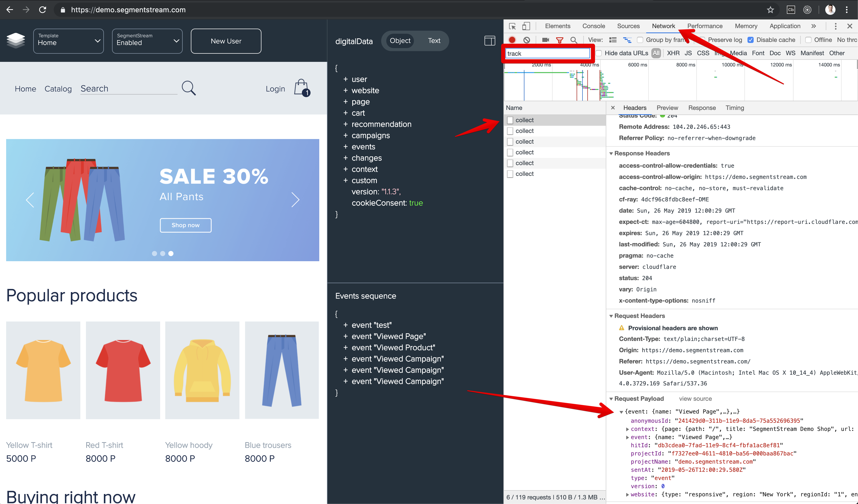Image resolution: width=858 pixels, height=504 pixels.
Task: Enable the Offline checkbox
Action: pos(808,40)
